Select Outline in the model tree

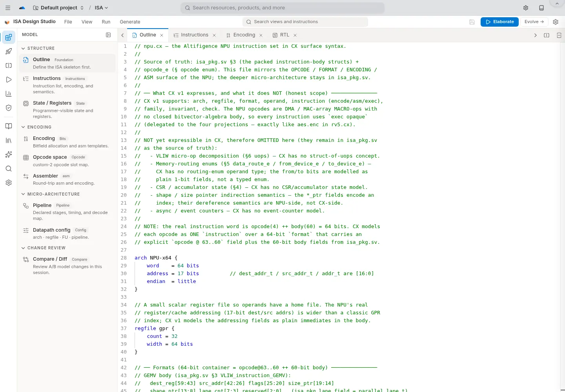67,63
